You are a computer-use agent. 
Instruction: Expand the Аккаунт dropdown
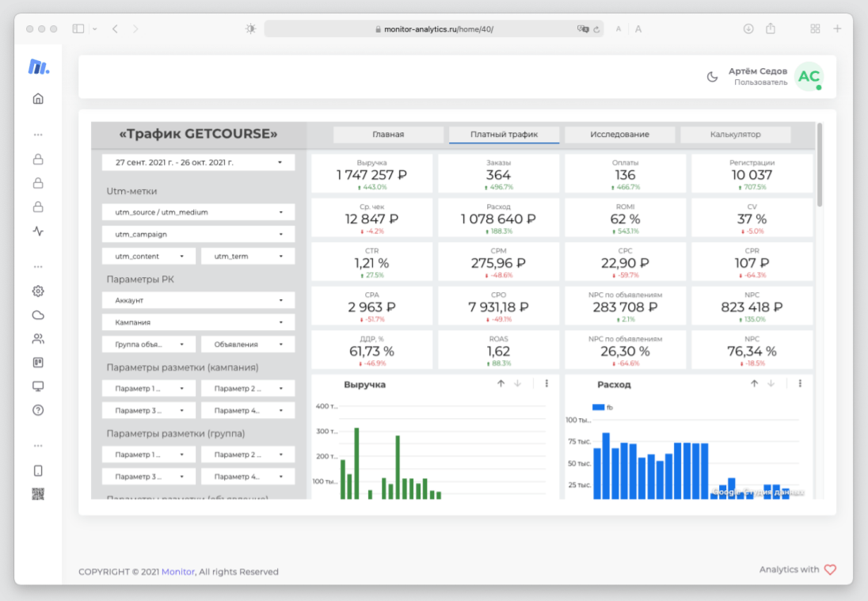(x=198, y=301)
